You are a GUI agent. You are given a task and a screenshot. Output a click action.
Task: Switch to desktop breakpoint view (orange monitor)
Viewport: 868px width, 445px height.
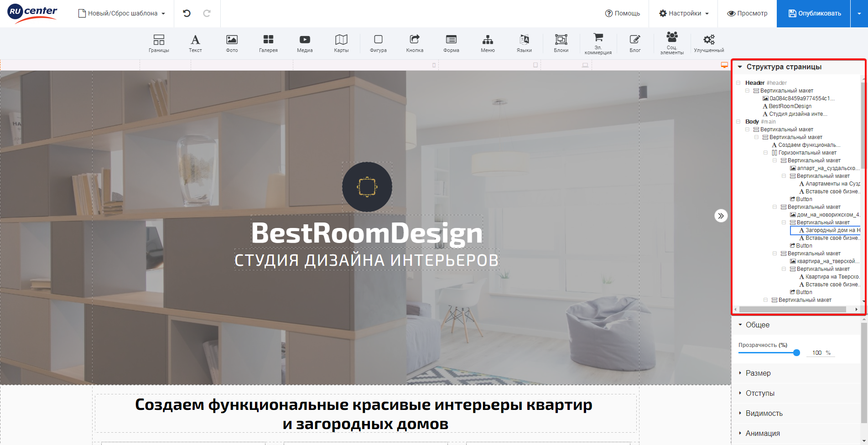click(x=724, y=65)
